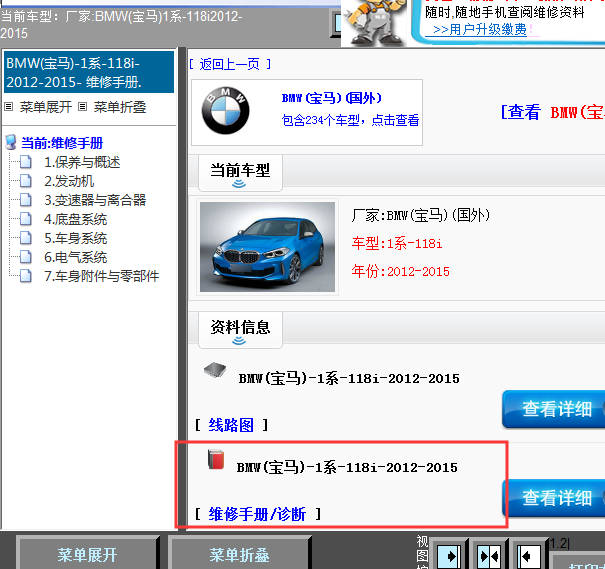The height and width of the screenshot is (569, 605).
Task: Click title BMW(宝马)-1系-118i-2012-2015 beside red book
Action: point(347,467)
